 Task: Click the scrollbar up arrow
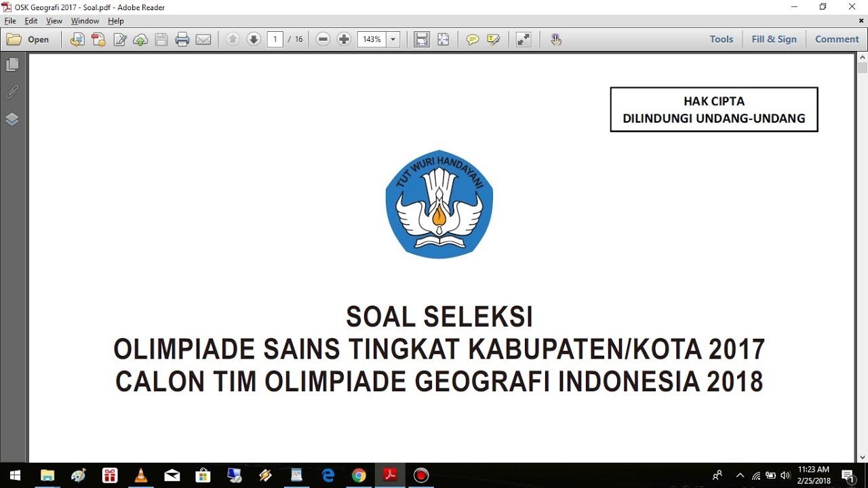(x=863, y=58)
